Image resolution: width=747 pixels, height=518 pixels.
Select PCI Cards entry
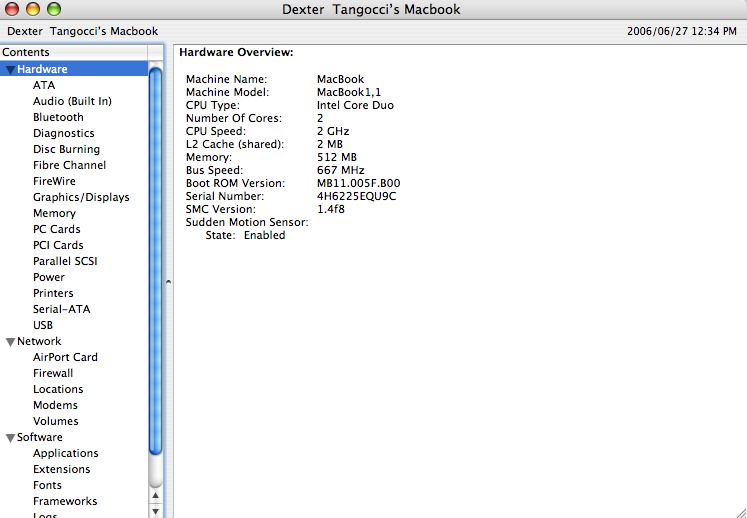coord(58,245)
